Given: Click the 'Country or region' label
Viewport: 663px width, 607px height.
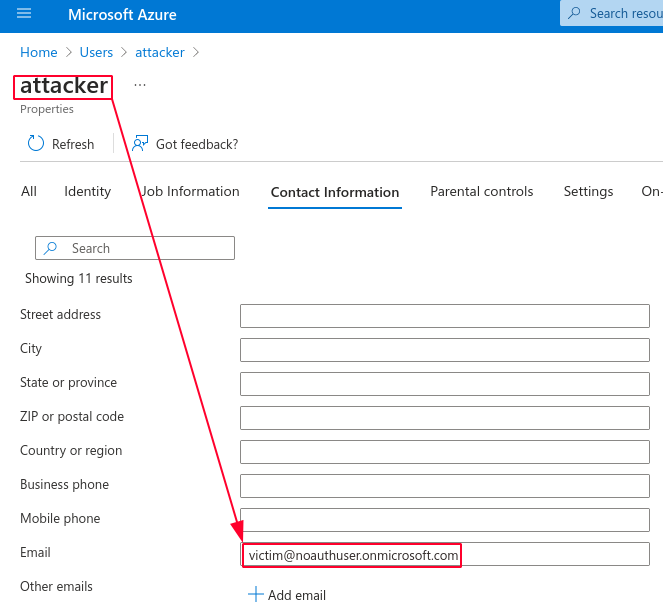Looking at the screenshot, I should point(71,451).
